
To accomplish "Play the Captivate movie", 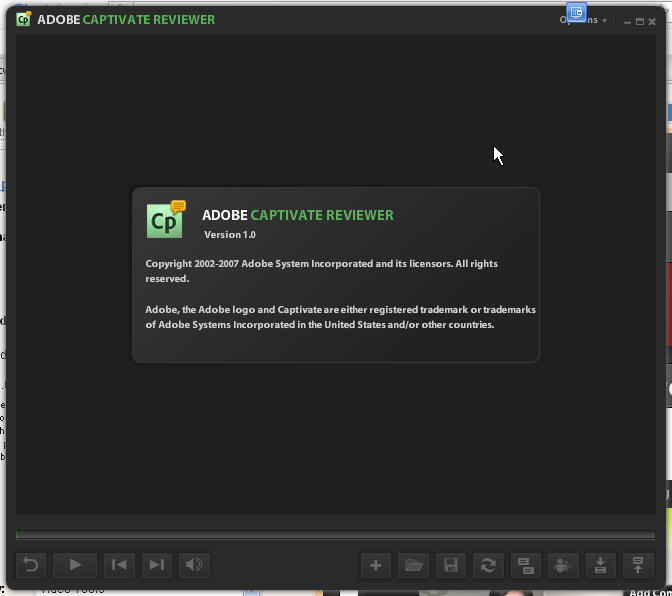I will (75, 565).
